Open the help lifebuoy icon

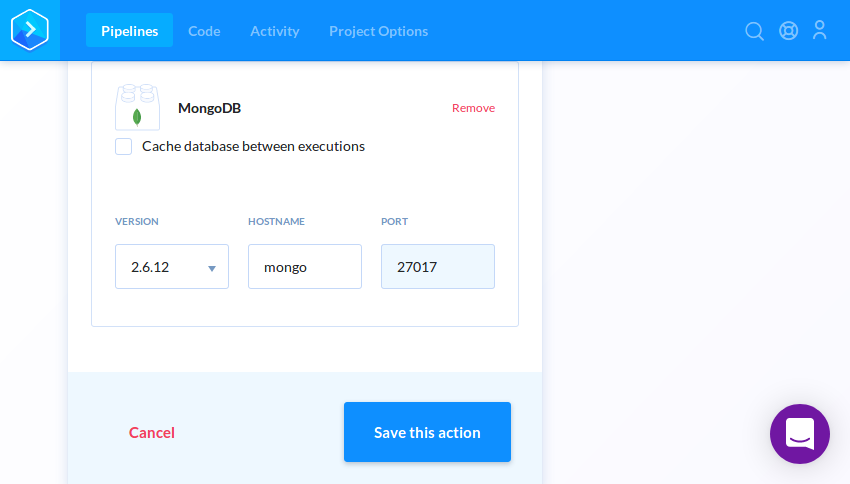(x=788, y=31)
